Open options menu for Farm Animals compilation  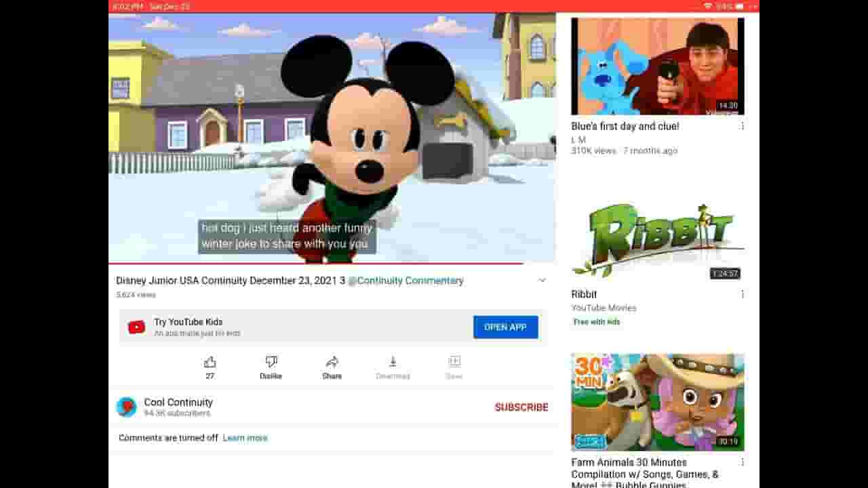coord(743,462)
